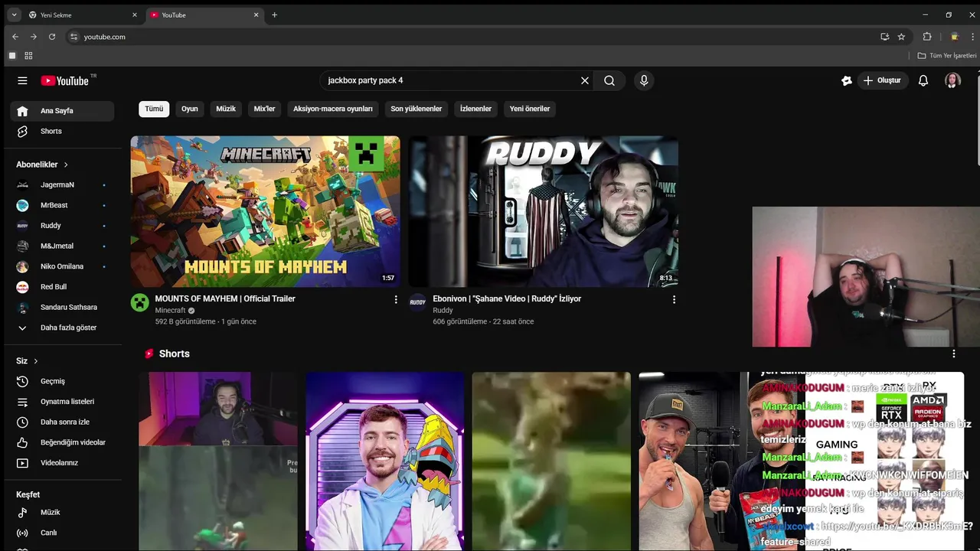Open MrBeast lab coat Short
This screenshot has height=551, width=980.
(384, 461)
